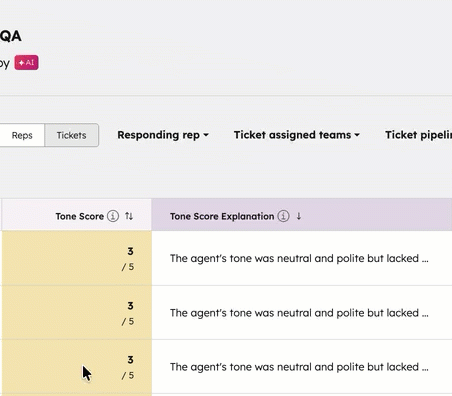Image resolution: width=452 pixels, height=396 pixels.
Task: Open first row tone explanation text
Action: 299,258
